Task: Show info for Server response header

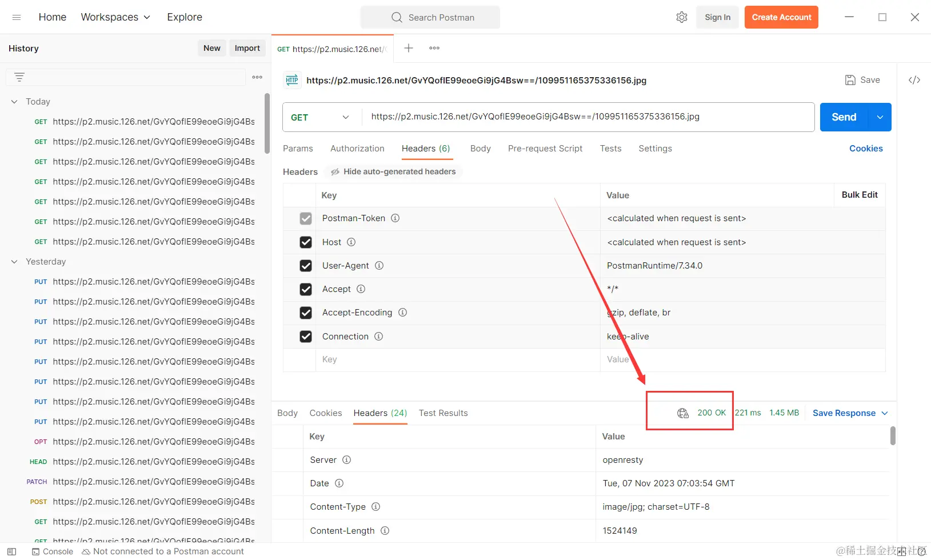Action: coord(346,460)
